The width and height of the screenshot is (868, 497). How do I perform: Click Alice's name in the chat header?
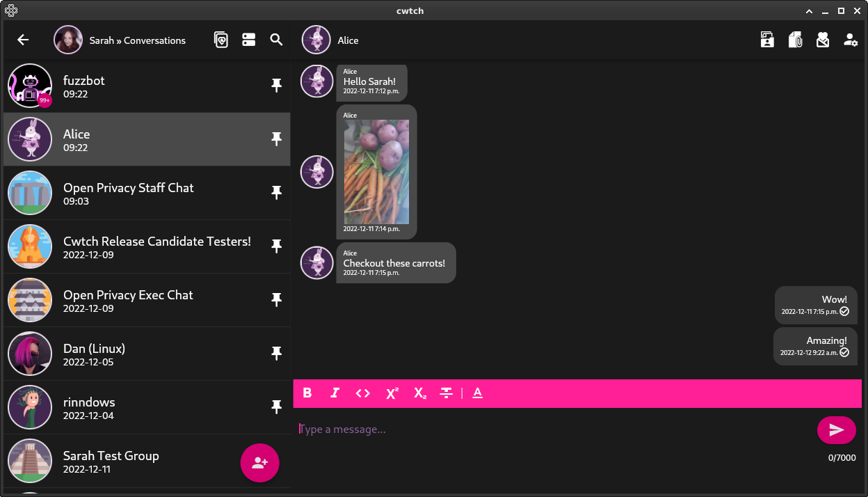348,40
